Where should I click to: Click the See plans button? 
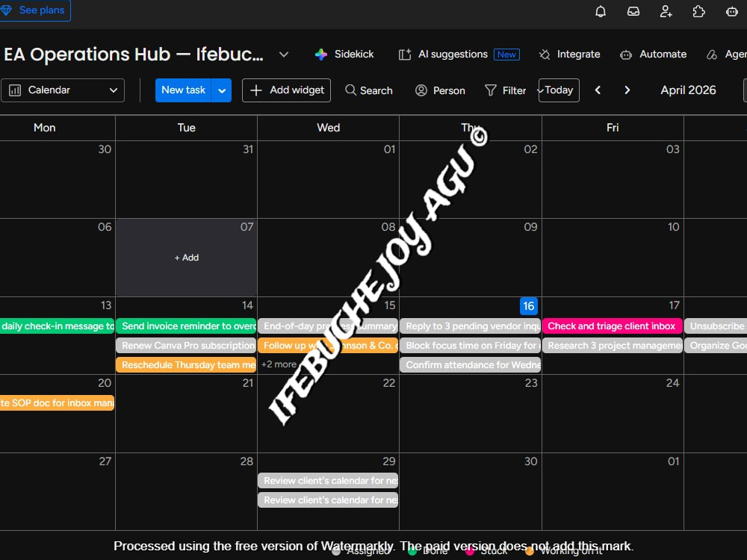tap(34, 10)
